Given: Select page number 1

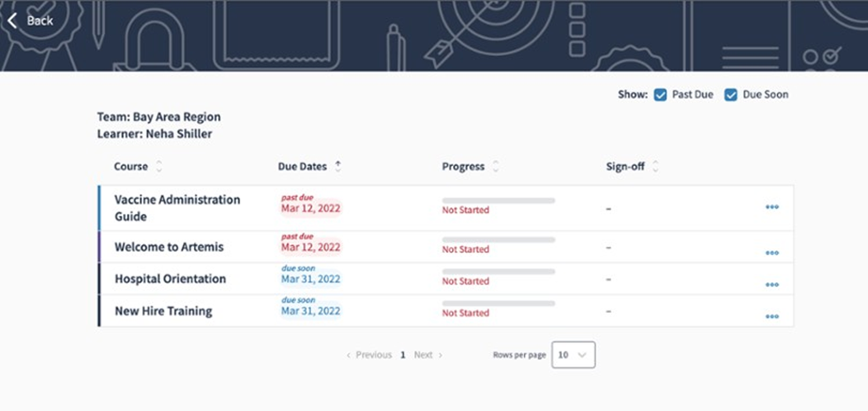Looking at the screenshot, I should coord(403,355).
